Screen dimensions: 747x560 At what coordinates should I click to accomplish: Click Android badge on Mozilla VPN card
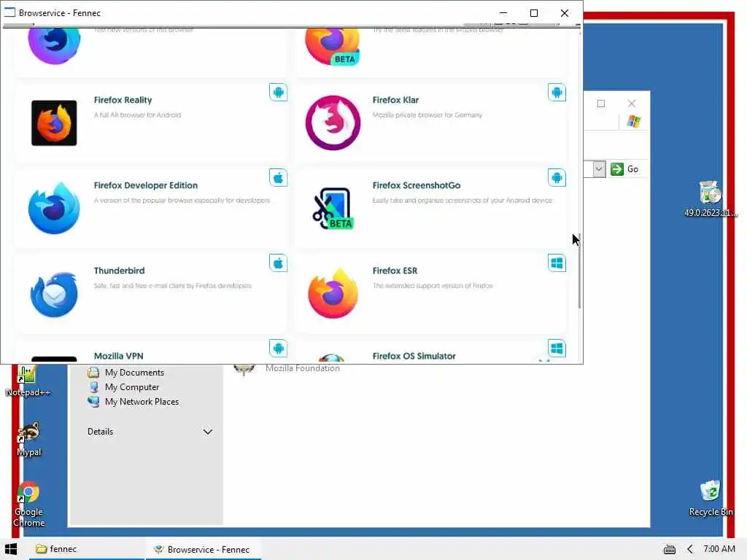(278, 348)
